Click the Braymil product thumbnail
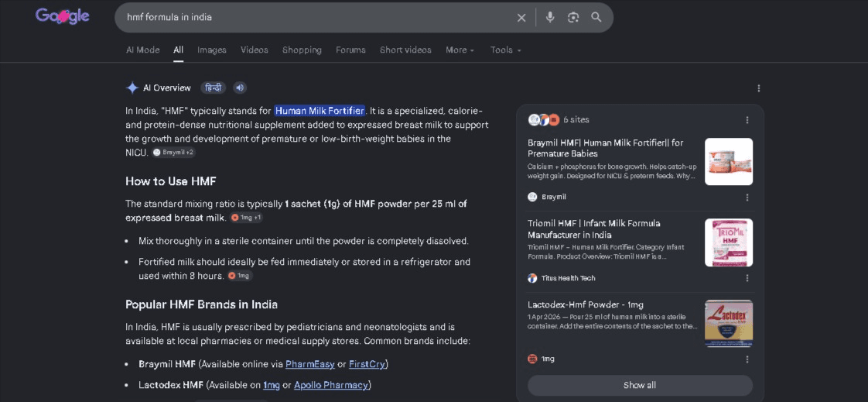The image size is (868, 402). [x=729, y=161]
